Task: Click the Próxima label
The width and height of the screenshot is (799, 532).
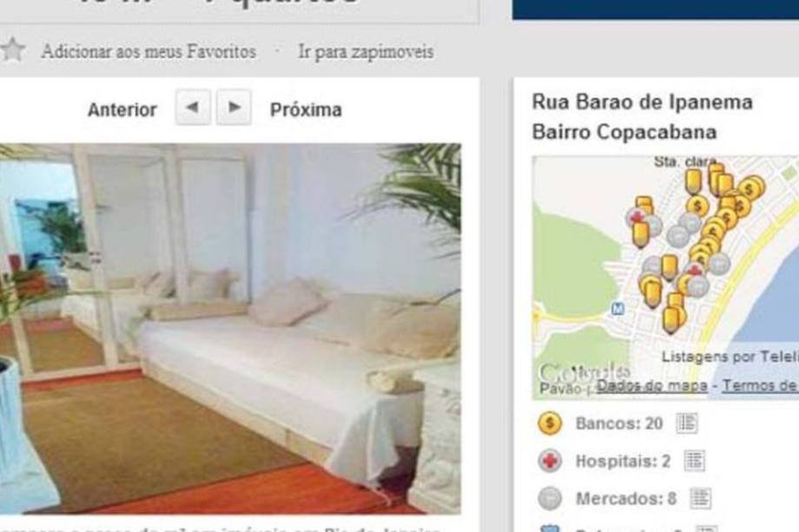Action: click(306, 109)
